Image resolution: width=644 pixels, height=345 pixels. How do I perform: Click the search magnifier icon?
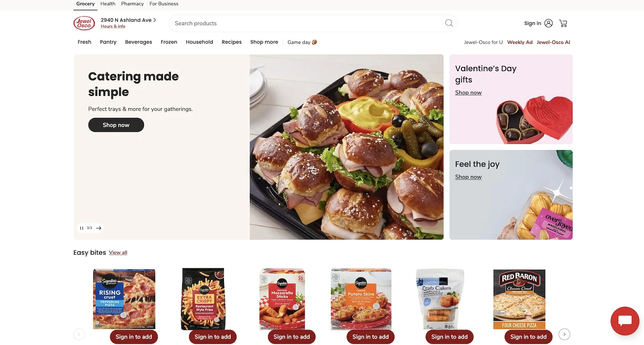tap(449, 23)
